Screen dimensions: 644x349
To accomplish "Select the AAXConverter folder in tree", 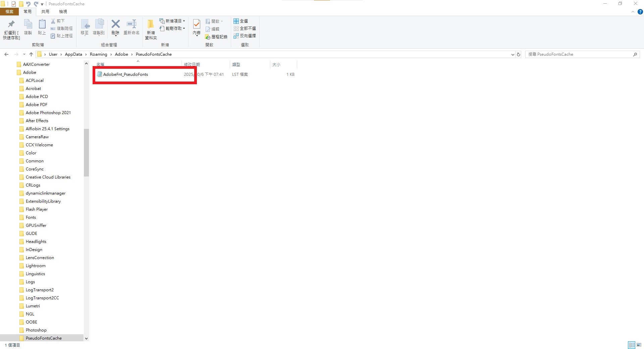I will (36, 64).
